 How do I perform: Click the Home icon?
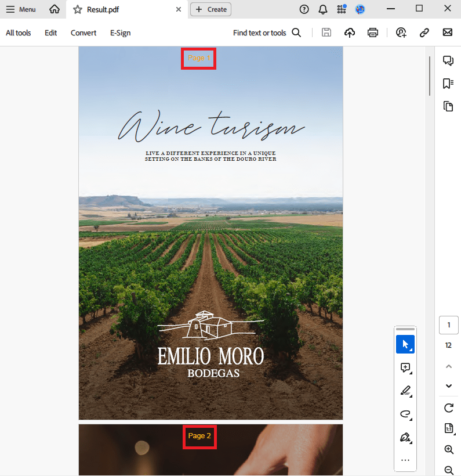55,9
